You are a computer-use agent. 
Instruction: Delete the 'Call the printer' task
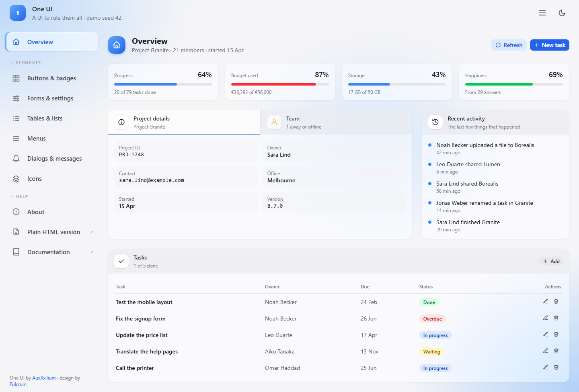click(x=556, y=367)
